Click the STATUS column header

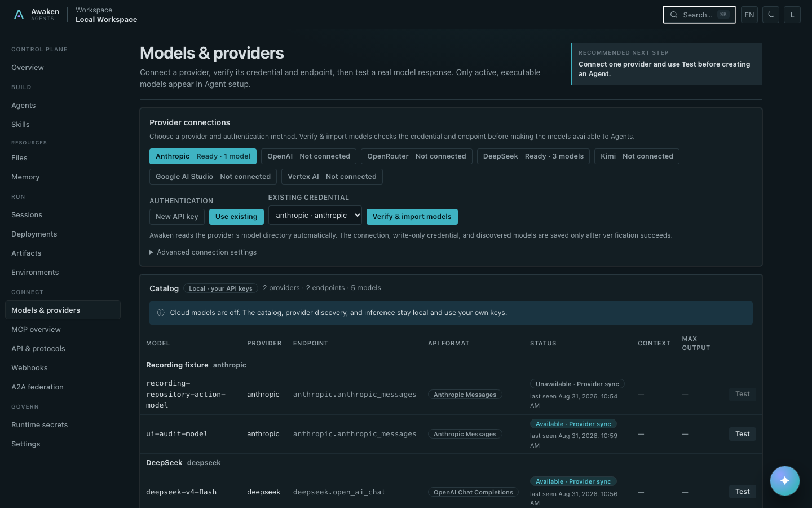(x=543, y=343)
